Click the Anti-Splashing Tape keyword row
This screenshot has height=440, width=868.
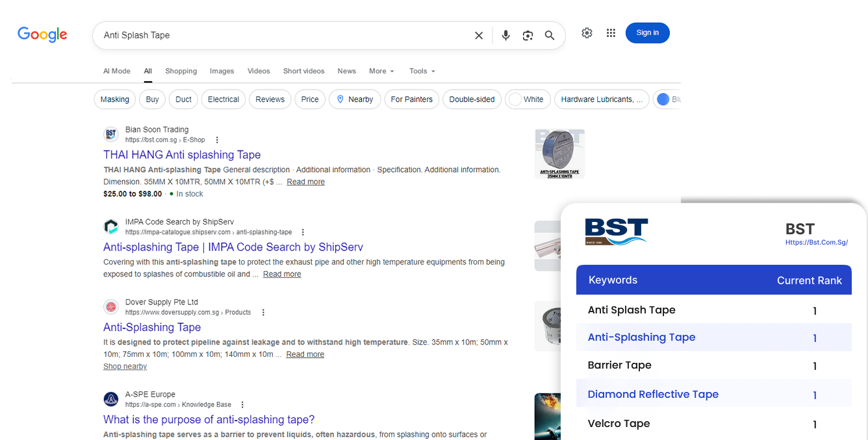tap(714, 337)
